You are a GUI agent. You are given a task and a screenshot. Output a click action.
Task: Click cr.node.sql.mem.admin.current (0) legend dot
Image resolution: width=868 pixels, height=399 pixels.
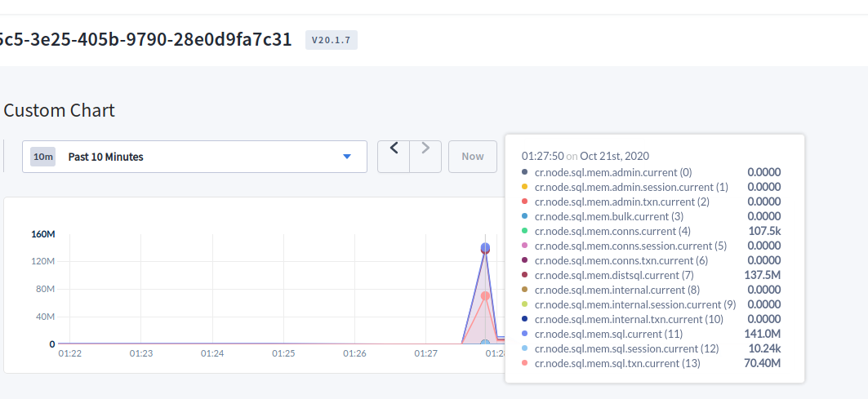[x=525, y=172]
